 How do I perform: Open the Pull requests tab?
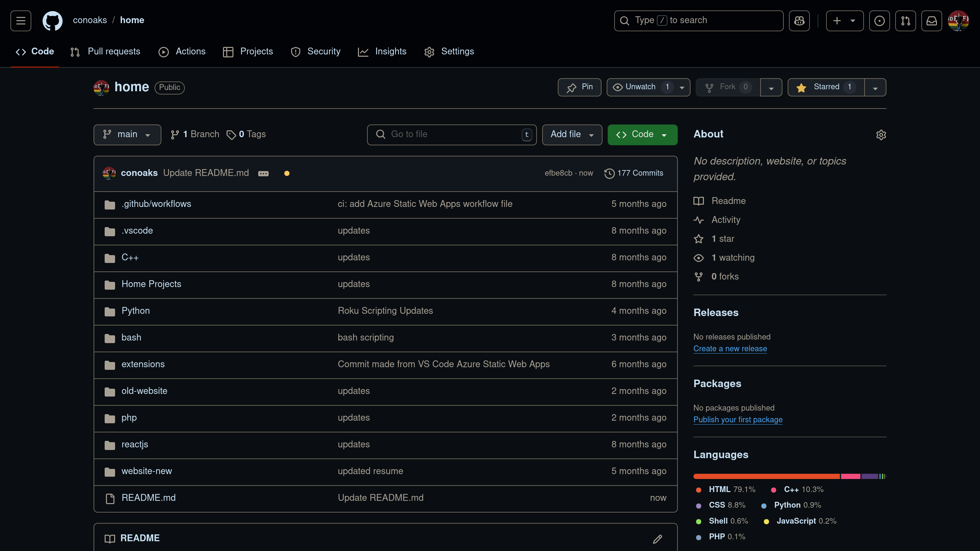(105, 51)
